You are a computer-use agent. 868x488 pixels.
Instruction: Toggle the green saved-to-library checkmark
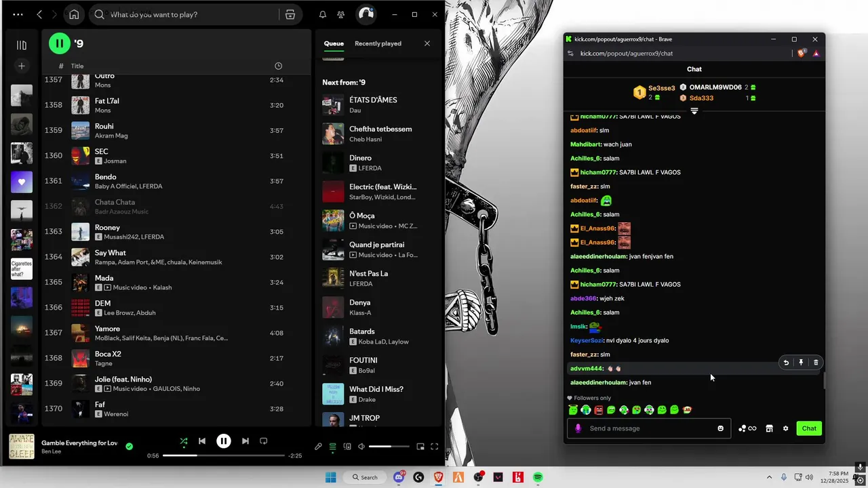click(130, 446)
